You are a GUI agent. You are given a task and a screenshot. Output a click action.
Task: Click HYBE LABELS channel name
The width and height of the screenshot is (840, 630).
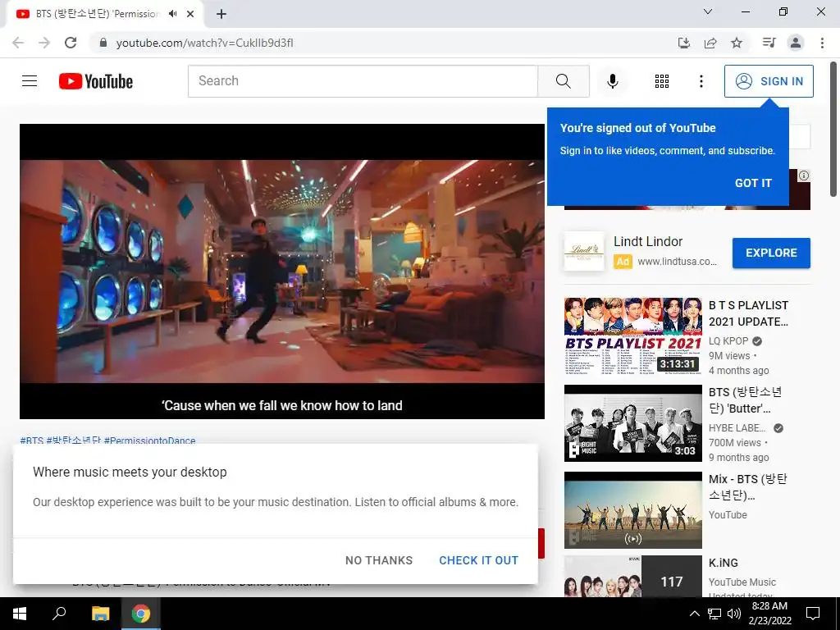click(x=737, y=428)
